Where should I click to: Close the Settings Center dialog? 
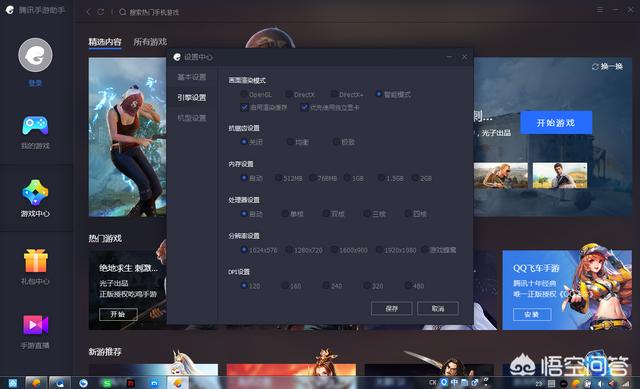tap(464, 57)
